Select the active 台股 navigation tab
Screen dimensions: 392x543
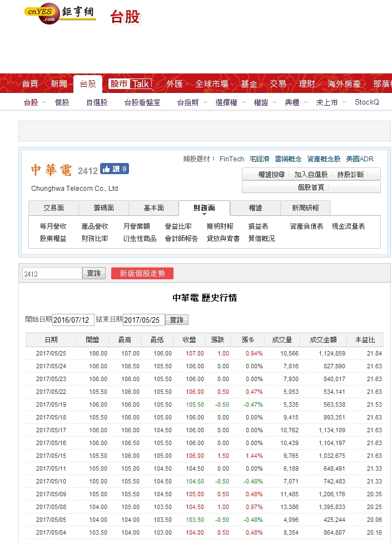(x=88, y=84)
